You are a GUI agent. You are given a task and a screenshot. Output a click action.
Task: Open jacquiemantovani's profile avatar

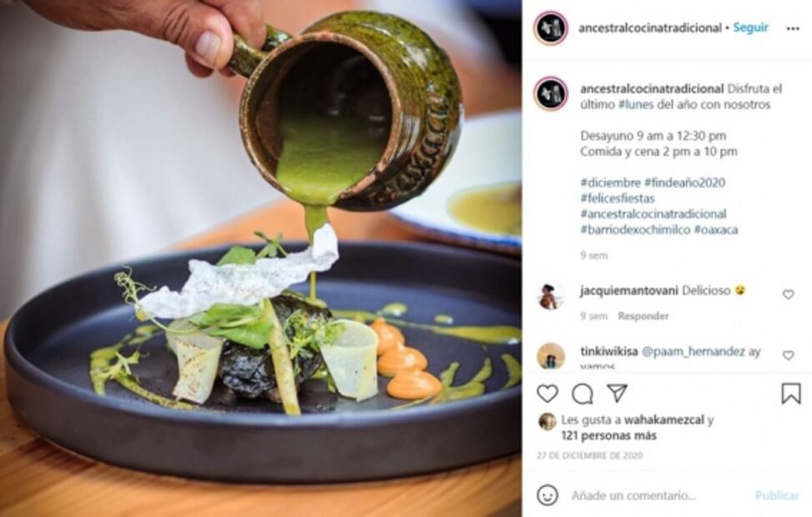click(550, 296)
